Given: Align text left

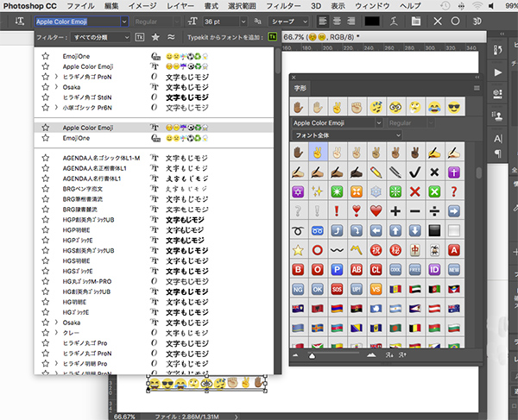Looking at the screenshot, I should coord(323,22).
